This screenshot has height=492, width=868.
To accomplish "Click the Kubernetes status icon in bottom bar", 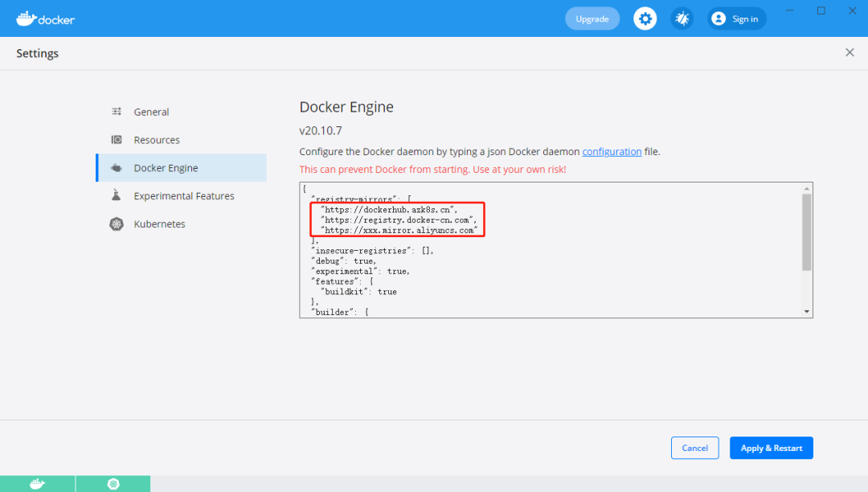I will [113, 484].
